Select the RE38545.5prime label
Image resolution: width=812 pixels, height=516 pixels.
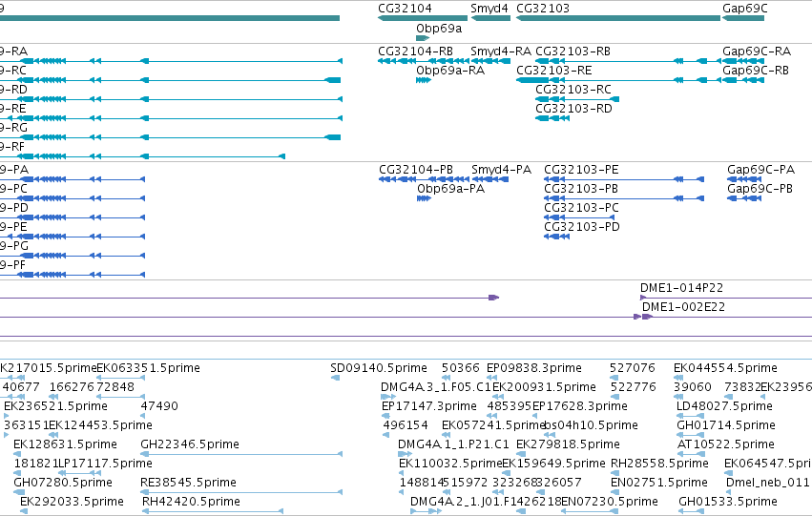click(x=188, y=483)
